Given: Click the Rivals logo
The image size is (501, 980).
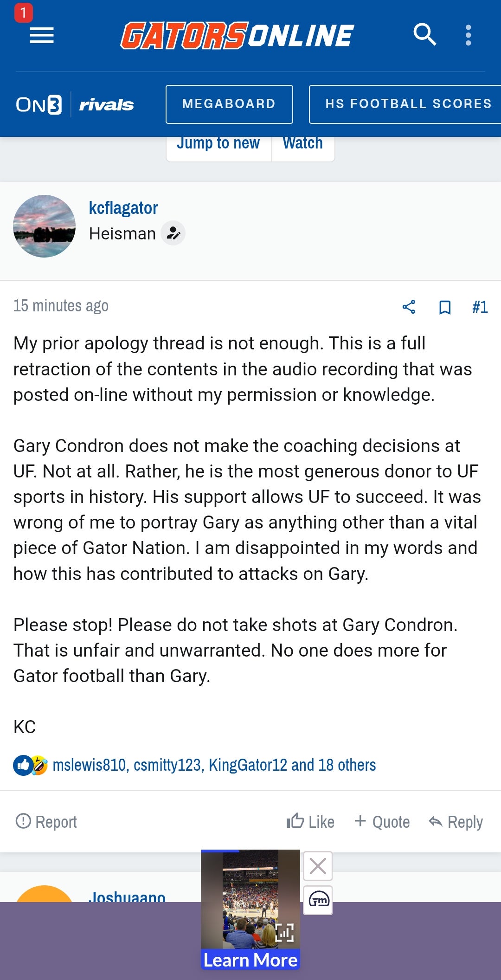Looking at the screenshot, I should coord(106,105).
